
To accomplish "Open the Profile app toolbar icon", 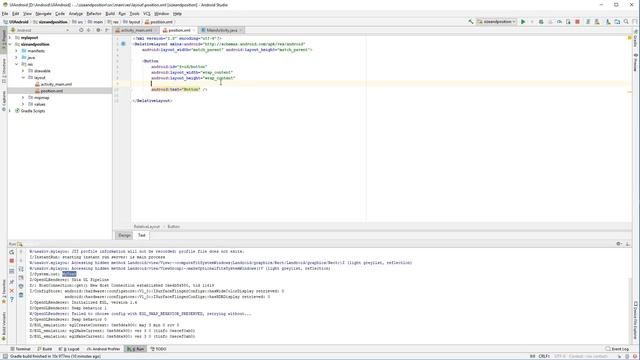I will click(559, 22).
